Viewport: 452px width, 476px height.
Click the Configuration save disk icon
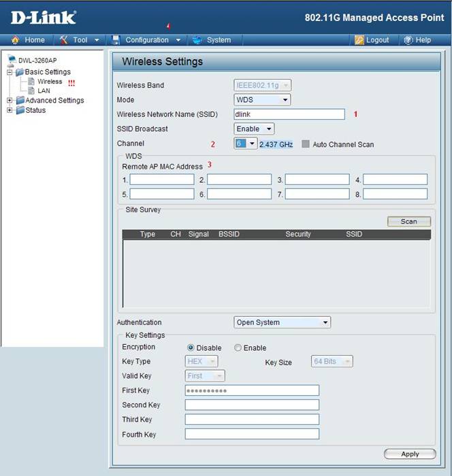point(116,40)
